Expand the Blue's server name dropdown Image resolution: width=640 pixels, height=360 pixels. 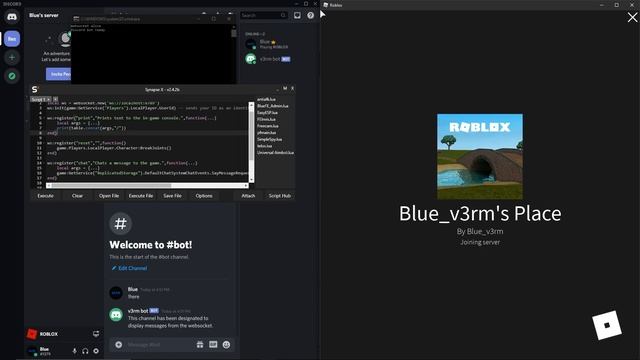[x=44, y=15]
